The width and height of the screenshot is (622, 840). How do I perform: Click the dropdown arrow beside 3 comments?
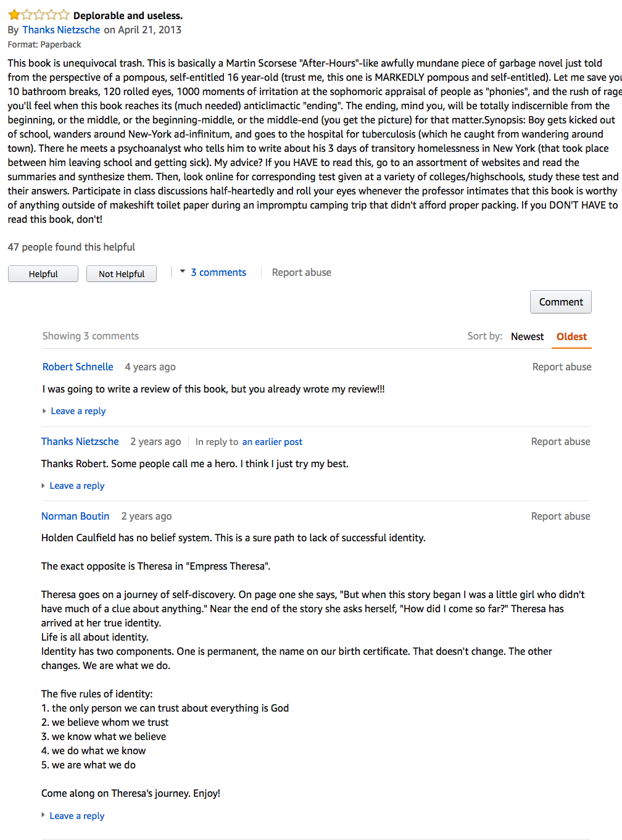tap(183, 271)
